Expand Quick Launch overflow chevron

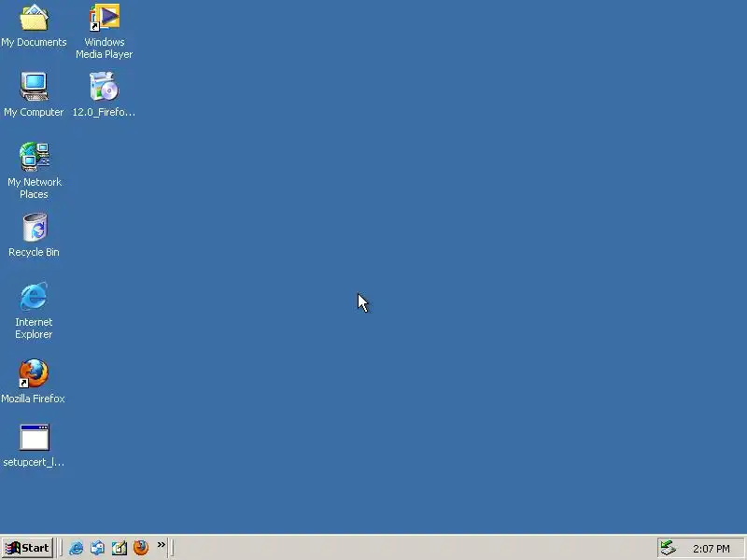[x=161, y=545]
